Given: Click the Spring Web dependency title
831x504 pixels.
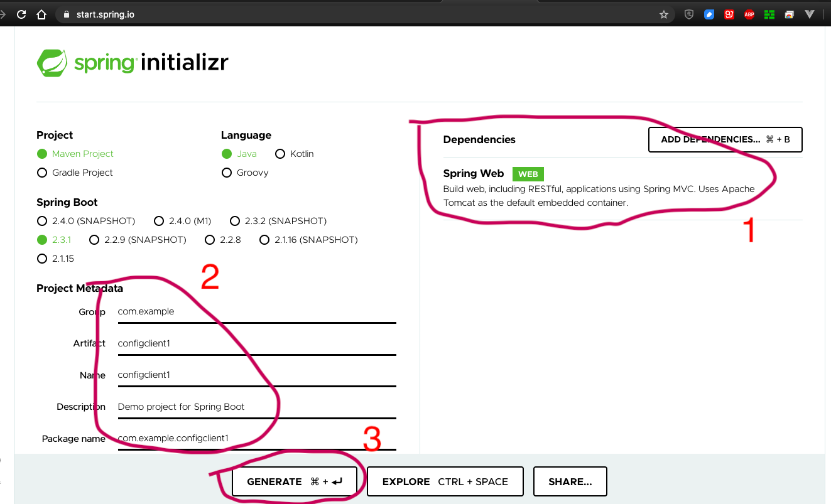Looking at the screenshot, I should (474, 174).
